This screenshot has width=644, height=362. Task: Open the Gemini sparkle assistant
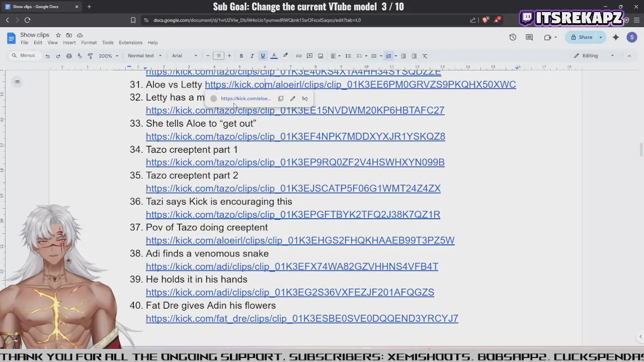click(615, 37)
